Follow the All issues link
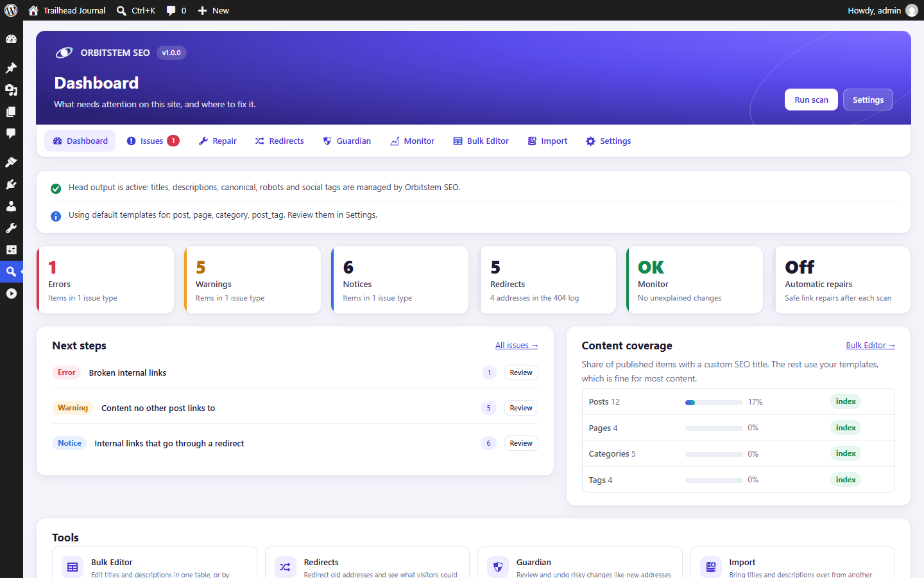Viewport: 924px width, 578px height. point(517,346)
